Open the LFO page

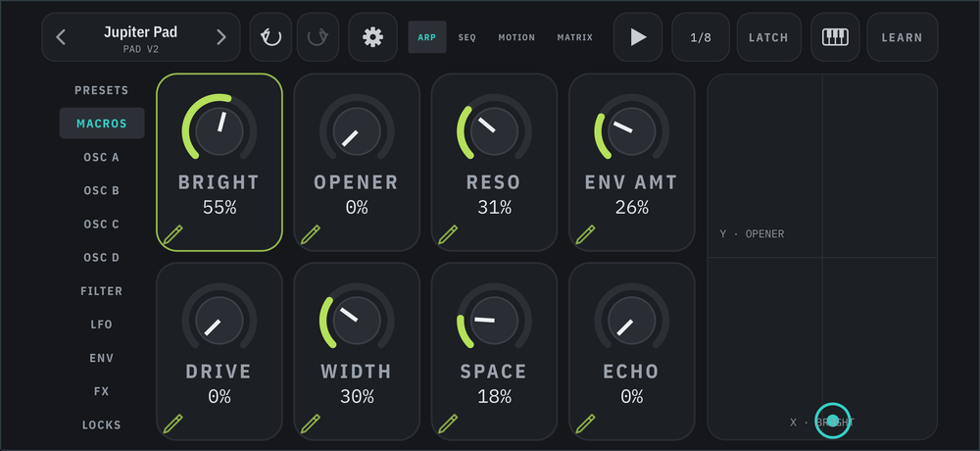[102, 324]
